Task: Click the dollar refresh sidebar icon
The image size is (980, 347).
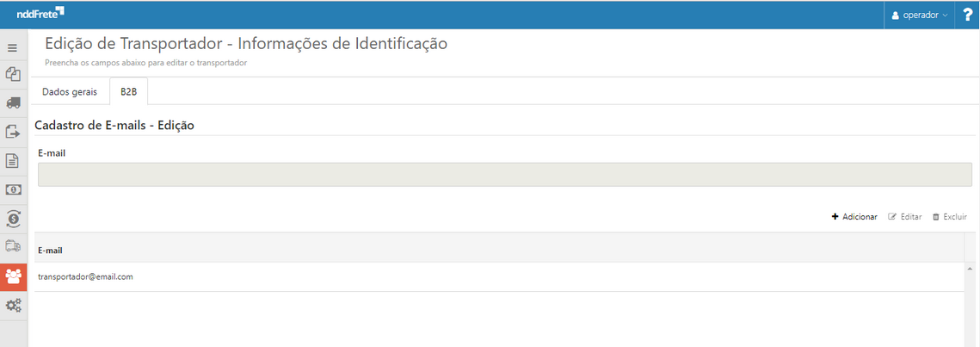Action: (x=13, y=219)
